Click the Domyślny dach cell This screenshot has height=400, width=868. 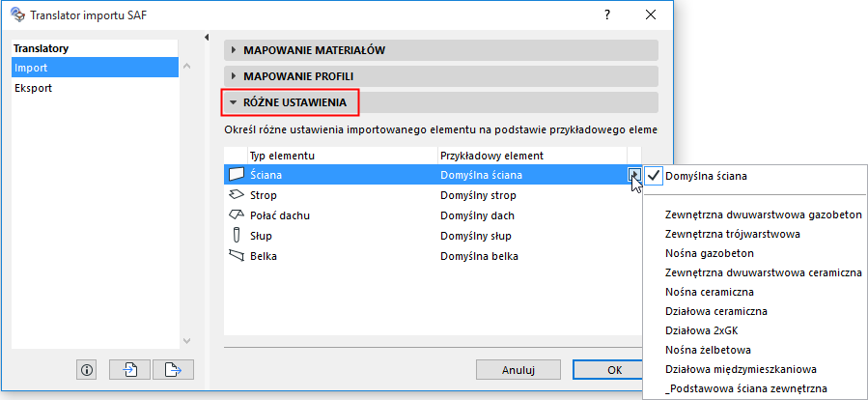pyautogui.click(x=478, y=215)
